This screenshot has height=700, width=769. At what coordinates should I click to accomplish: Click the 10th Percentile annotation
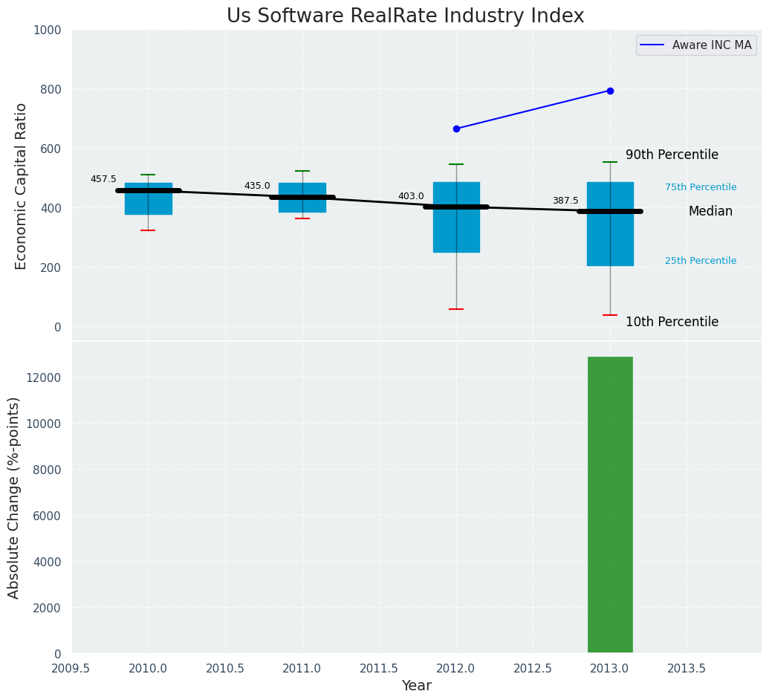pyautogui.click(x=672, y=322)
